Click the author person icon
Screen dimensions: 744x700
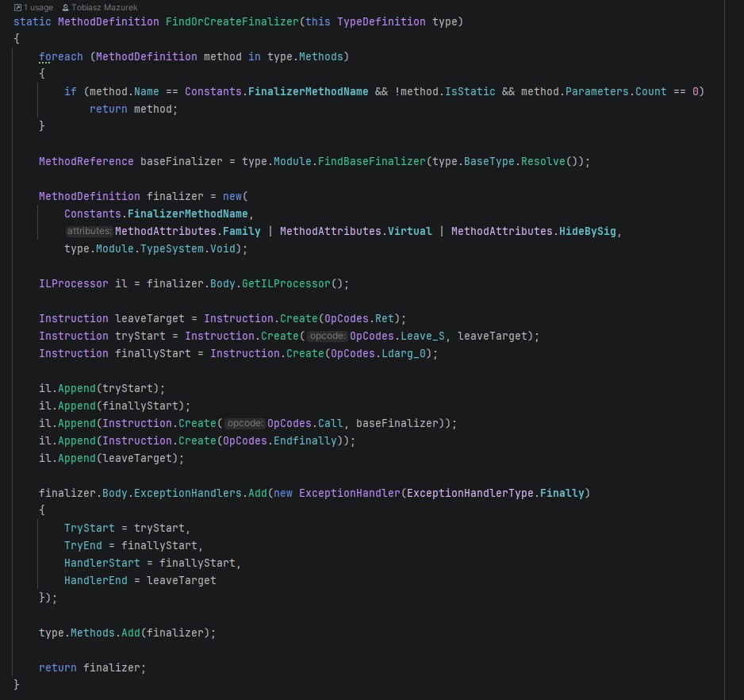pos(66,8)
